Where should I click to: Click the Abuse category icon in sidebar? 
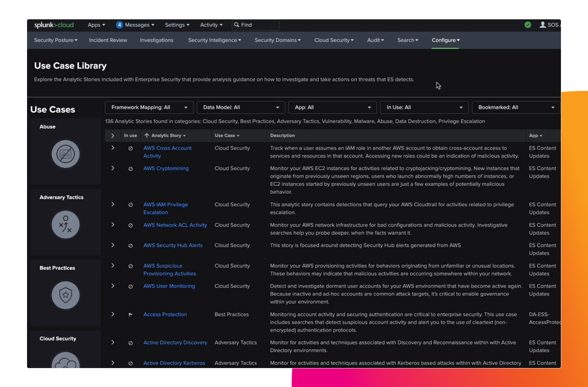click(x=65, y=153)
